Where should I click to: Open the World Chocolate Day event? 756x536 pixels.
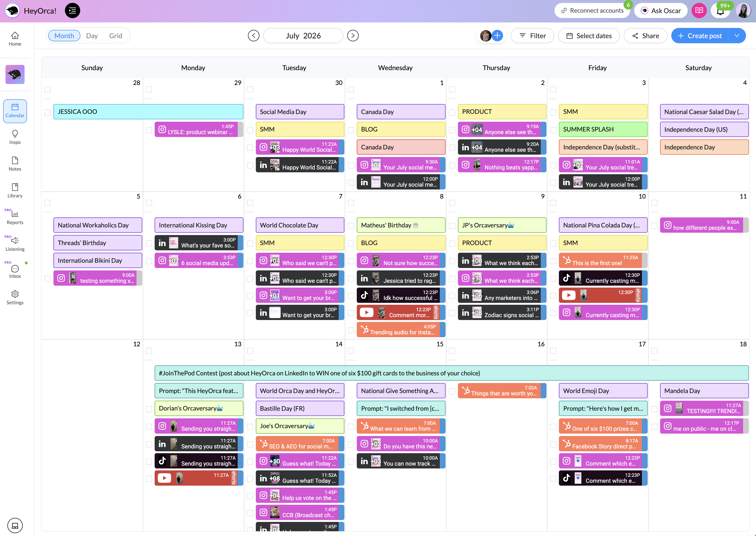[x=300, y=225]
